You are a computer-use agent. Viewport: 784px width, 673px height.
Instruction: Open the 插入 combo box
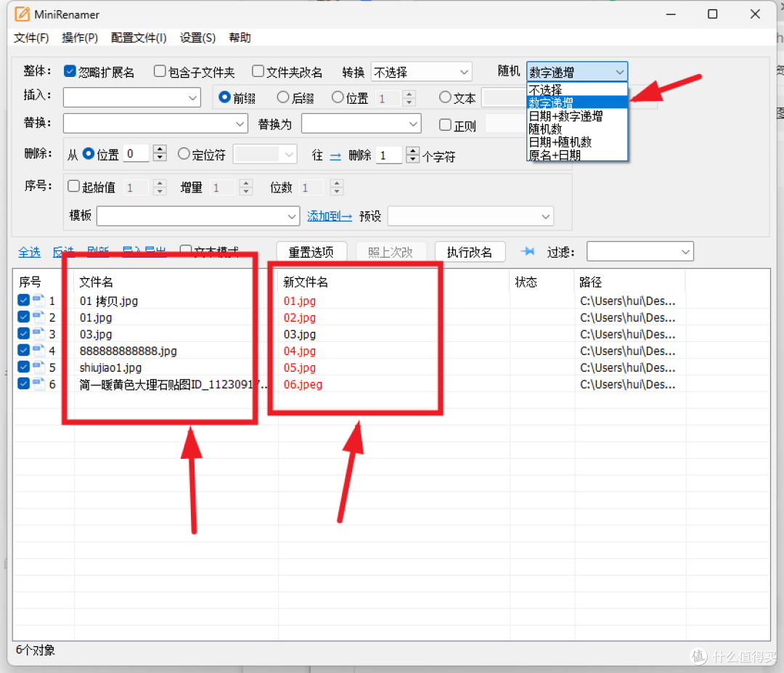click(132, 97)
